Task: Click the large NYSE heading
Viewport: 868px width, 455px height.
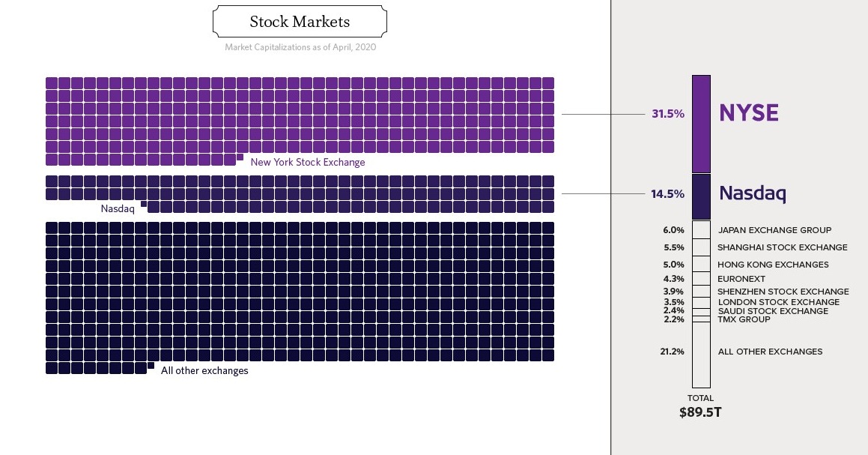Action: click(748, 113)
